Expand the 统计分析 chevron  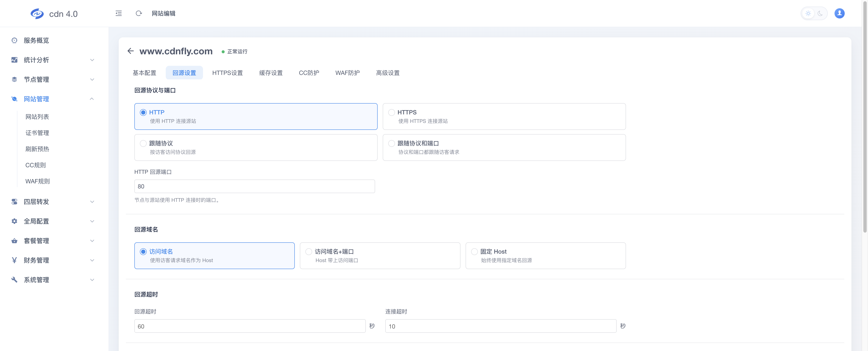(x=92, y=60)
